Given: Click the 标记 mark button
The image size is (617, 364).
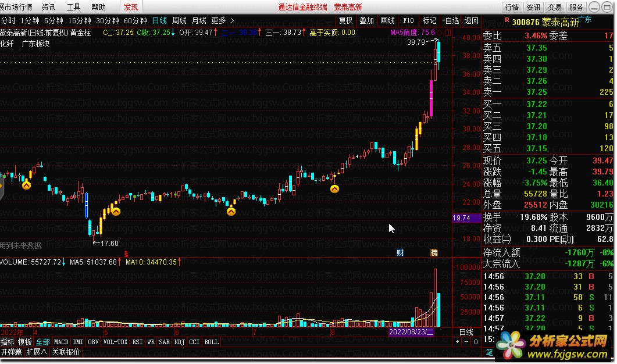Looking at the screenshot, I should [429, 20].
